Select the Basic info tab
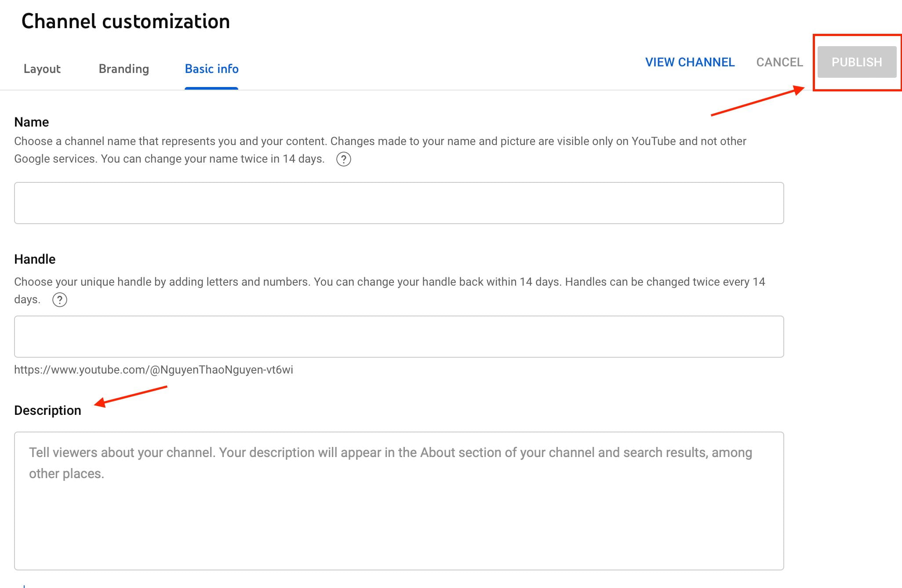This screenshot has height=588, width=902. tap(211, 69)
